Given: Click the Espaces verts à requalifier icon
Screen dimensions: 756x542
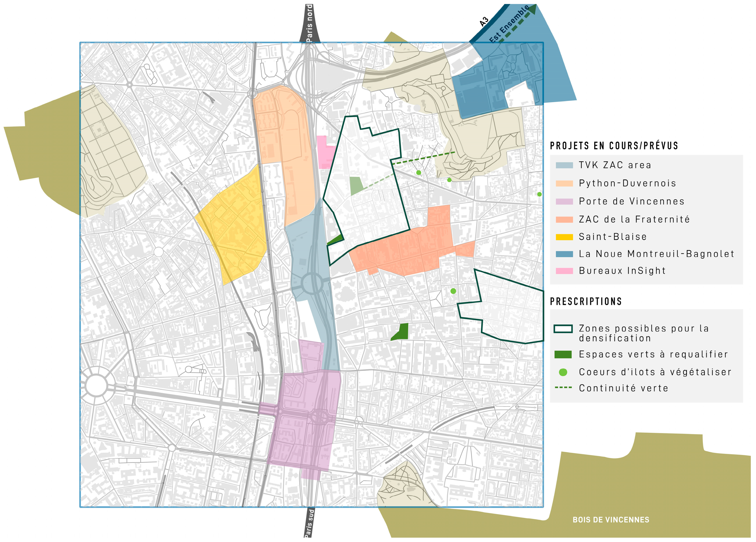Looking at the screenshot, I should (563, 354).
